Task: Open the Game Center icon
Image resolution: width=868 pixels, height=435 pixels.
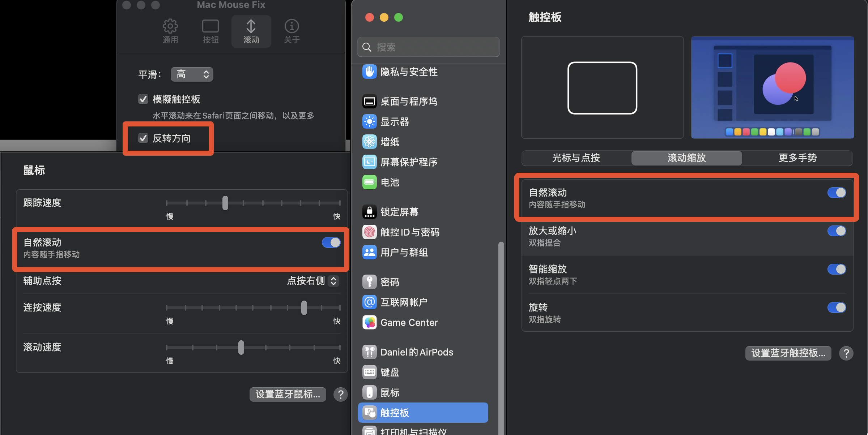Action: (369, 323)
